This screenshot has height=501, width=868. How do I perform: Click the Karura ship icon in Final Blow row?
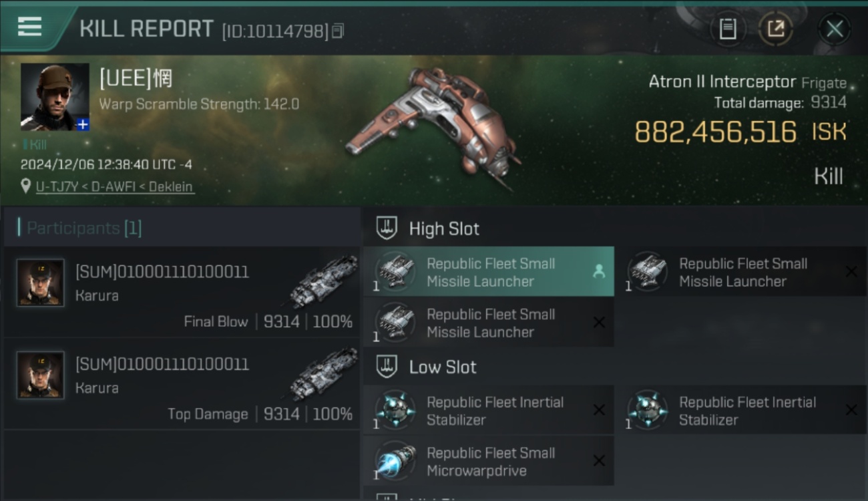click(x=324, y=281)
